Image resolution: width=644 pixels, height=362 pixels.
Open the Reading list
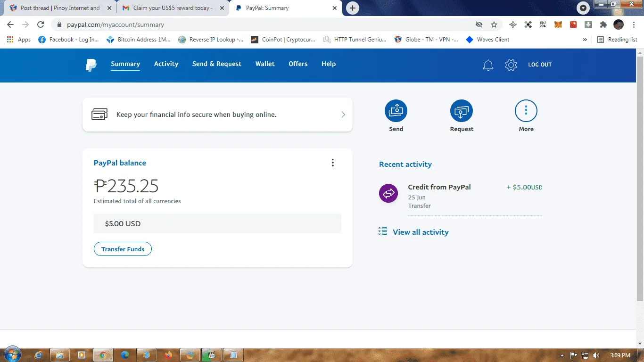pyautogui.click(x=617, y=40)
